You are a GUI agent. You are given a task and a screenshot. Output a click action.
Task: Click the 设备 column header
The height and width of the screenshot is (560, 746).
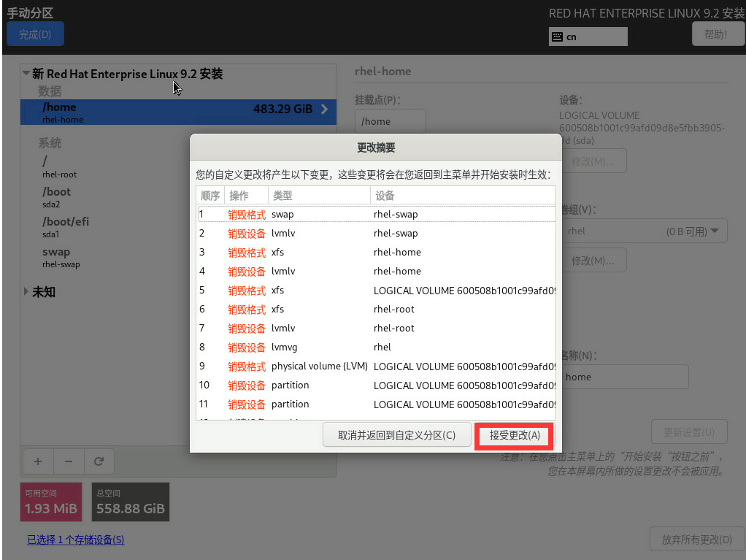385,196
